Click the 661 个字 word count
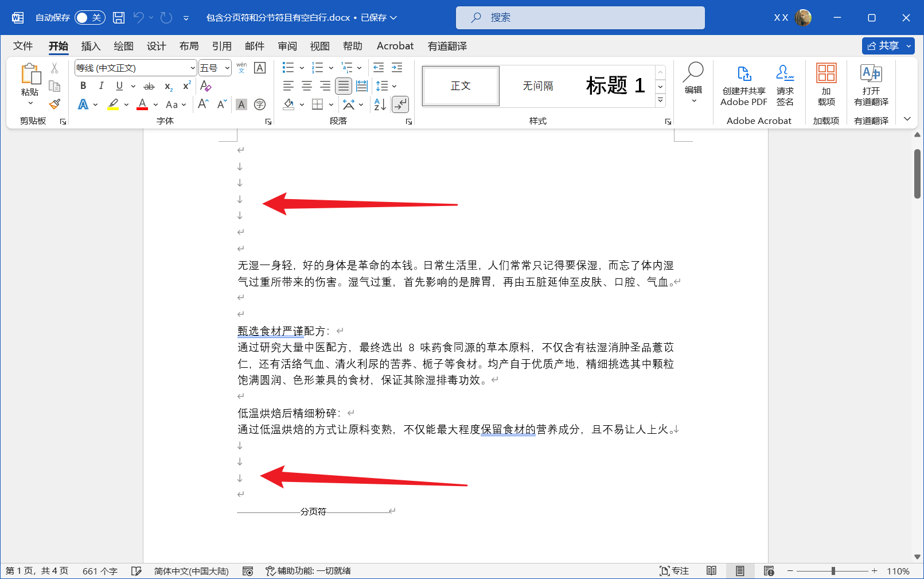This screenshot has width=924, height=579. pos(100,571)
